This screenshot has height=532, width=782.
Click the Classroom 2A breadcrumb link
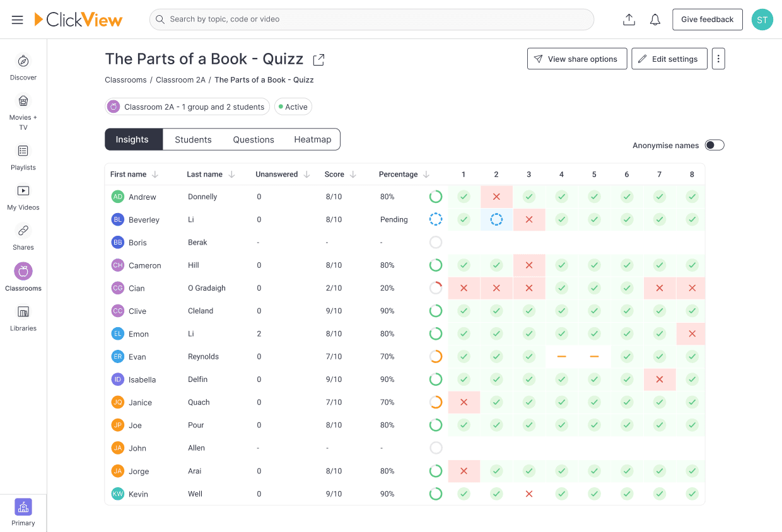pyautogui.click(x=180, y=80)
